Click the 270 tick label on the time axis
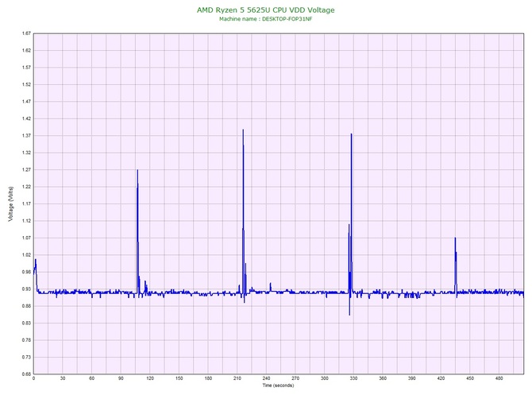The width and height of the screenshot is (532, 399). pos(295,378)
